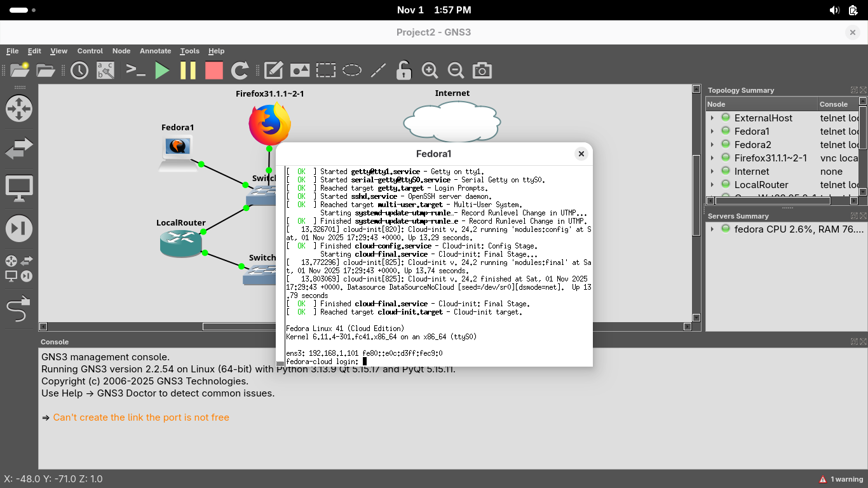
Task: Toggle the lock/unlock items padlock icon
Action: (403, 71)
